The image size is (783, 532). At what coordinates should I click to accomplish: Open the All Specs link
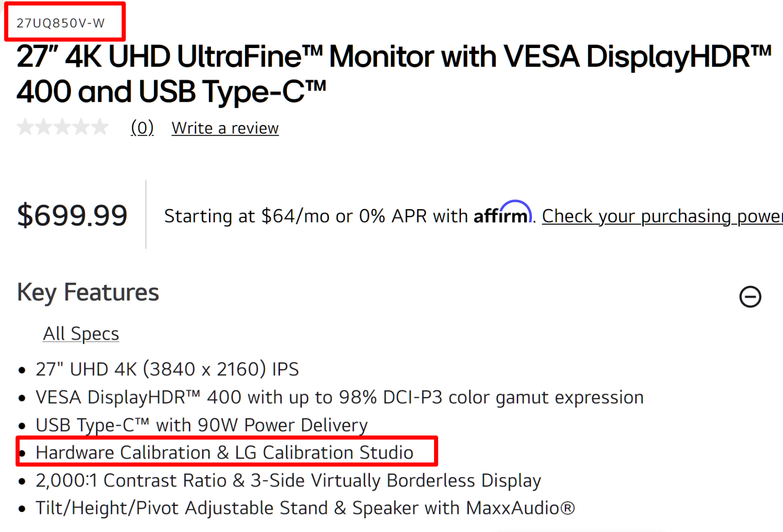(x=81, y=334)
